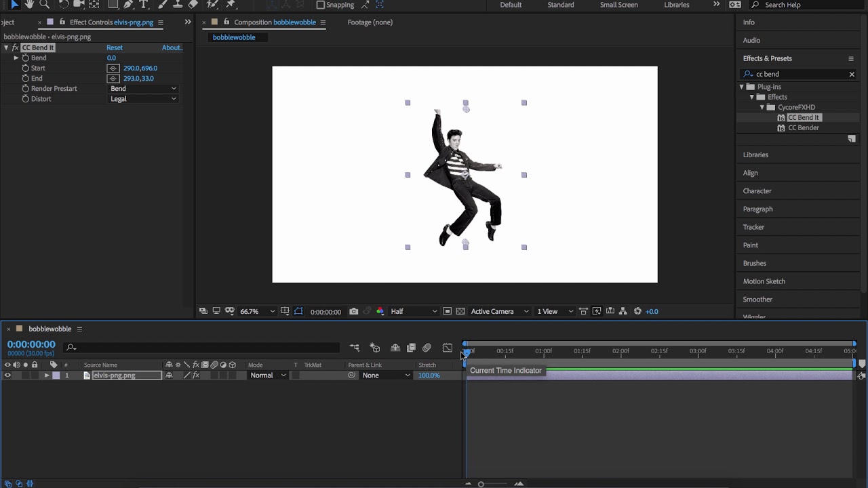Image resolution: width=868 pixels, height=488 pixels.
Task: Activate the Puppet Pin tool
Action: [231, 4]
